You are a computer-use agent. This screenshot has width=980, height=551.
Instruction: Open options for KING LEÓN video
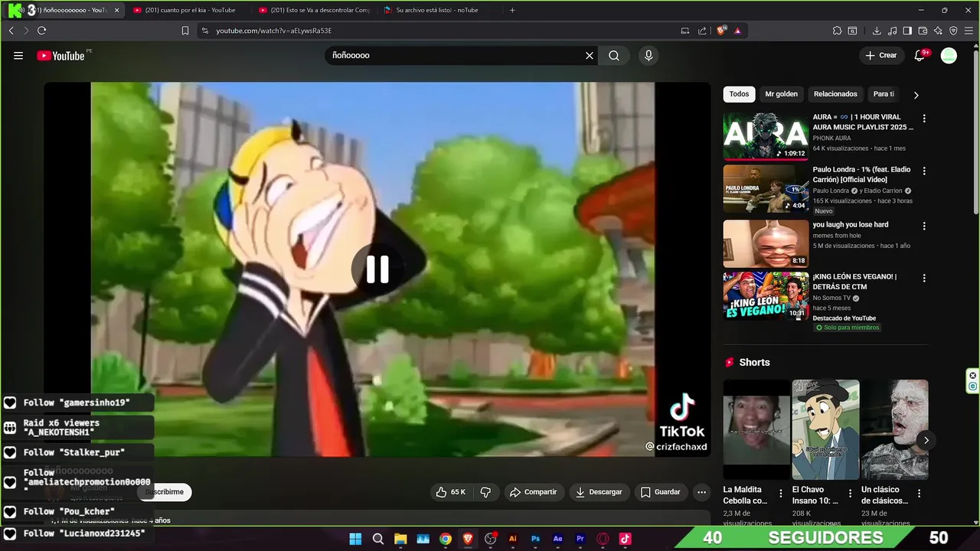924,279
